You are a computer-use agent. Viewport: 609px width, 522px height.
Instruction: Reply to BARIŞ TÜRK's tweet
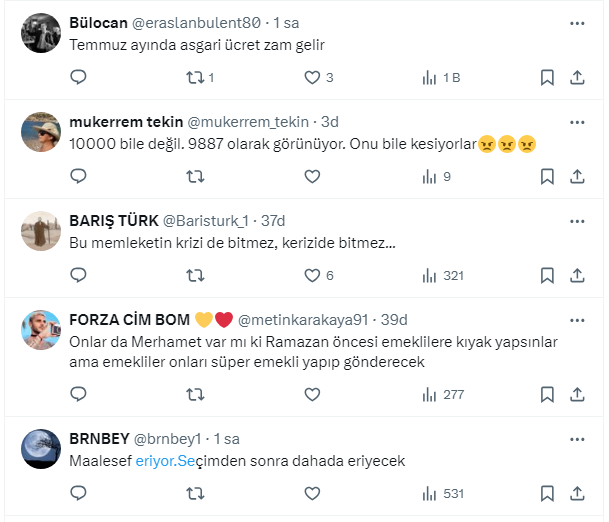point(80,276)
